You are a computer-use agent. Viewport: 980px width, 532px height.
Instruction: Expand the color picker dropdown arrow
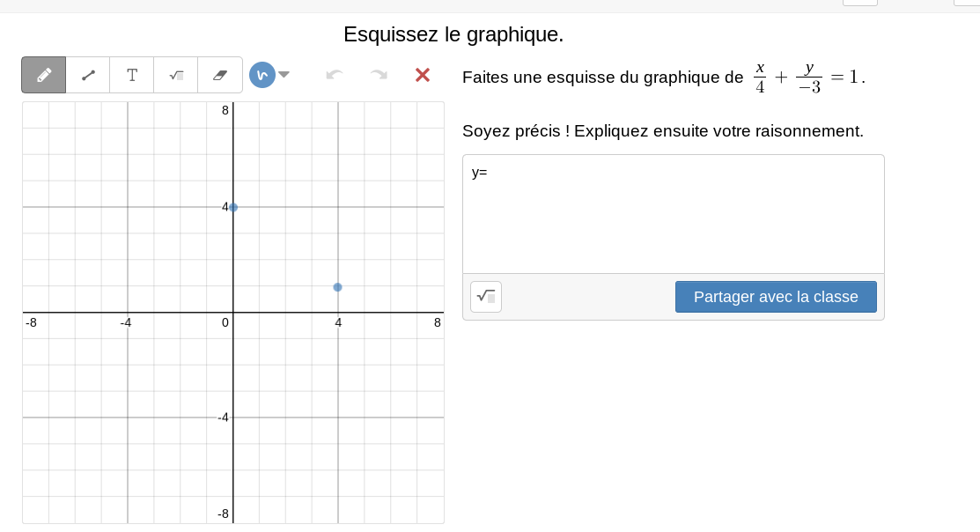(x=284, y=75)
